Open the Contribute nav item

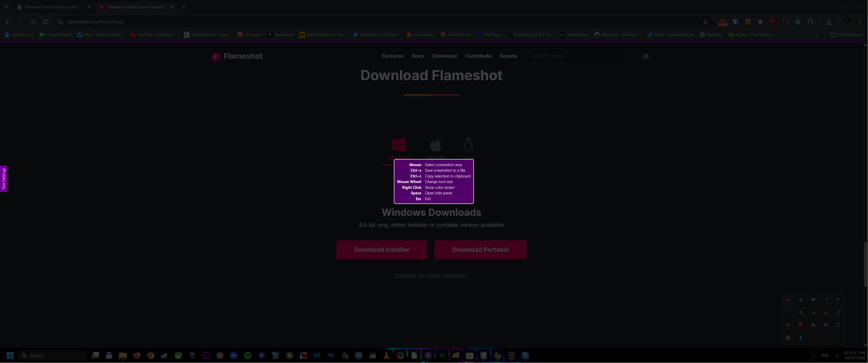[x=478, y=56]
